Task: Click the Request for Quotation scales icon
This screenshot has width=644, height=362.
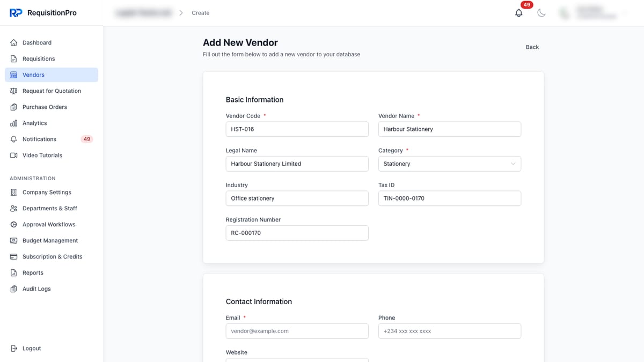Action: coord(14,91)
